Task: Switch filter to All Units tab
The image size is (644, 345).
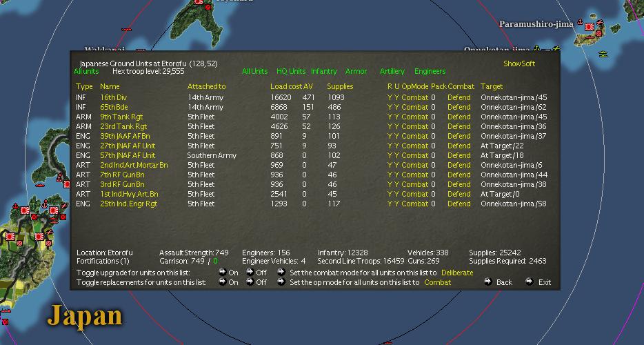Action: (254, 71)
